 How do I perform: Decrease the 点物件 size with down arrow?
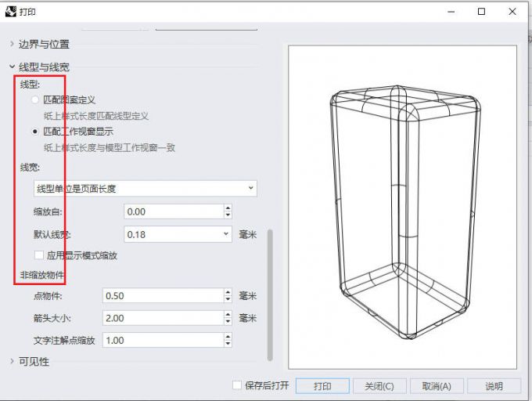pos(228,299)
